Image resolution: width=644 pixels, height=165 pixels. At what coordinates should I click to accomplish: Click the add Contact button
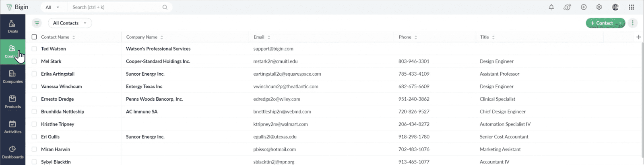pos(601,23)
